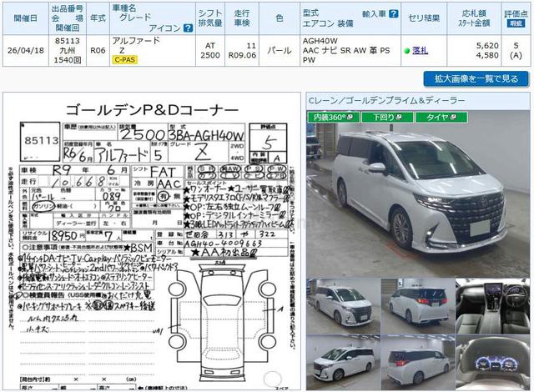Click the help icon beside 輸入車 header
The height and width of the screenshot is (392, 534).
point(393,13)
